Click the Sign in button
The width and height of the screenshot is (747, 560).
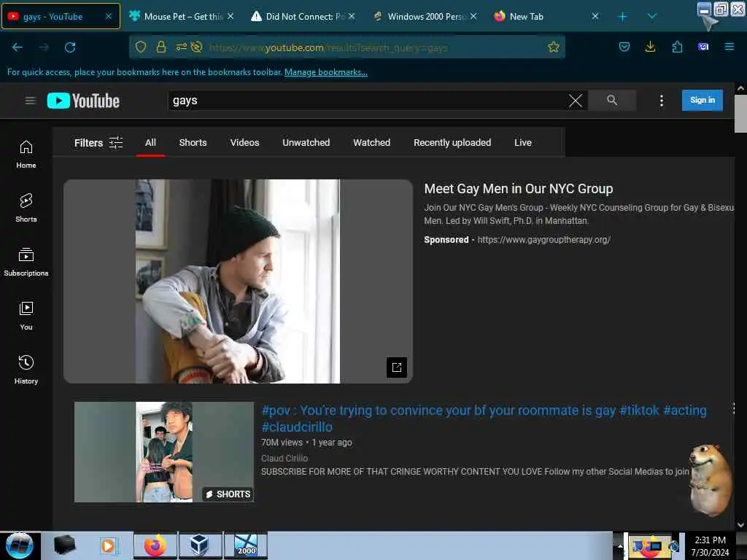click(x=703, y=100)
